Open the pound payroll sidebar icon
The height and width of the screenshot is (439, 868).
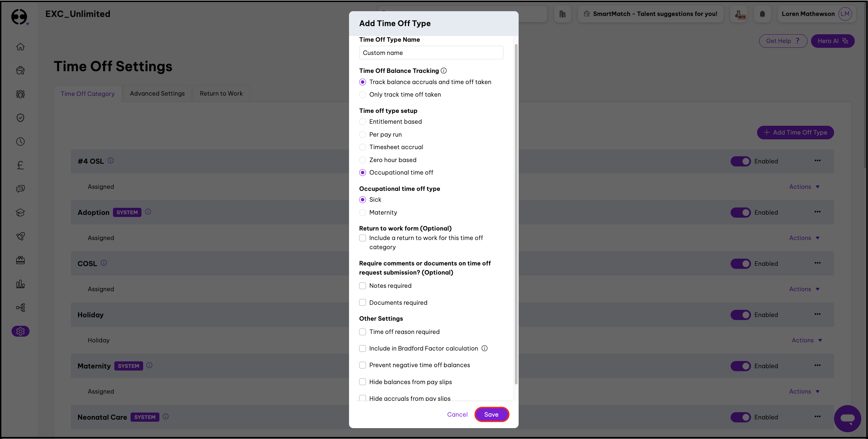click(20, 165)
